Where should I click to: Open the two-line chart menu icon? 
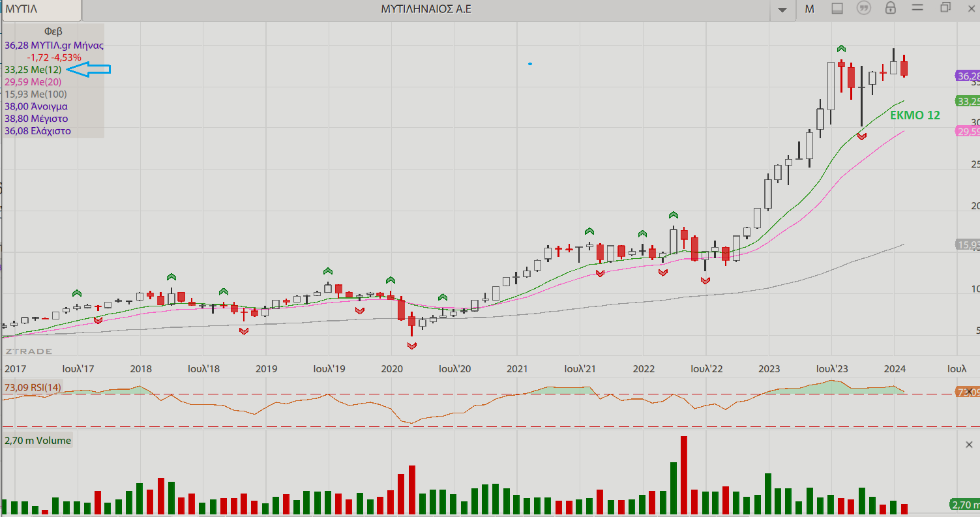[917, 8]
